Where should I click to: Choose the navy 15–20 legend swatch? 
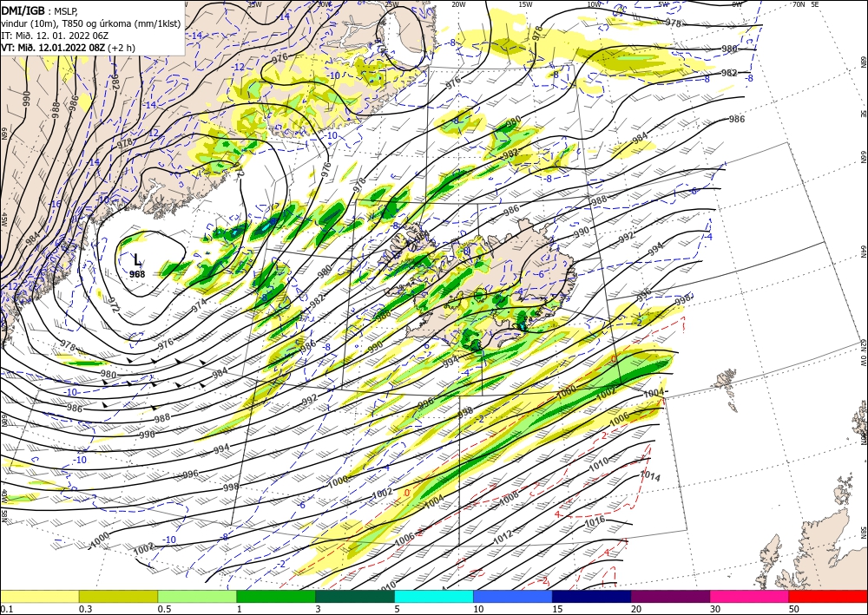[x=592, y=596]
